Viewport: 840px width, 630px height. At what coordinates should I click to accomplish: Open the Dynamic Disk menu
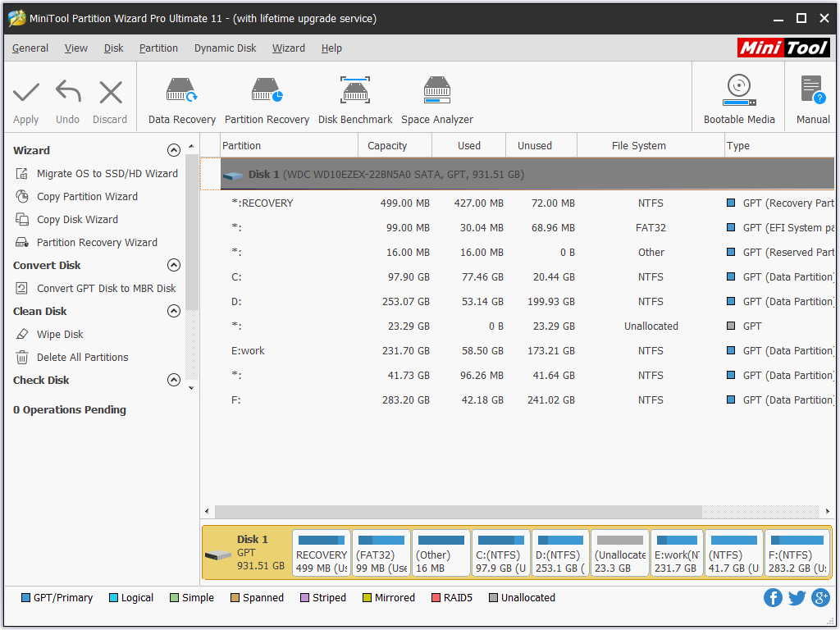pos(225,48)
